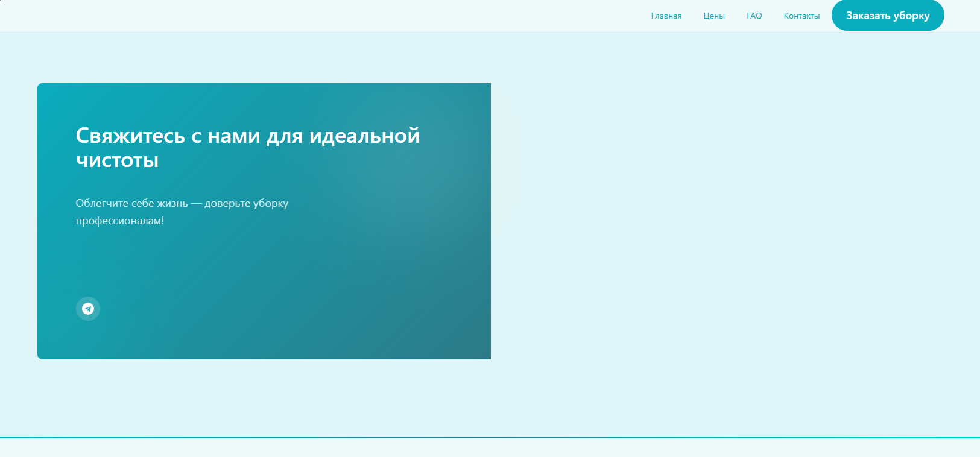Open the Telegram contact icon
Image resolution: width=980 pixels, height=457 pixels.
tap(88, 309)
